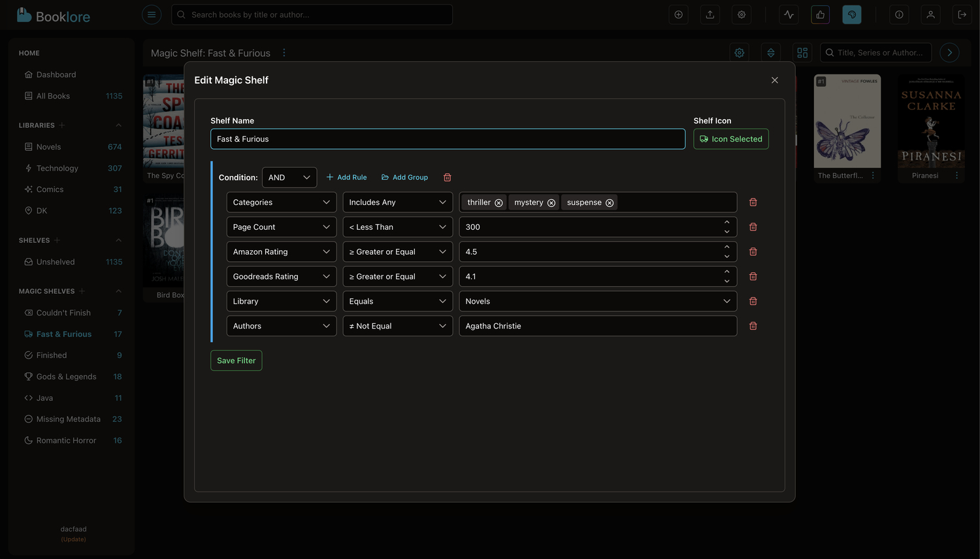This screenshot has height=559, width=980.
Task: Click the Shelf Name input field
Action: coord(447,139)
